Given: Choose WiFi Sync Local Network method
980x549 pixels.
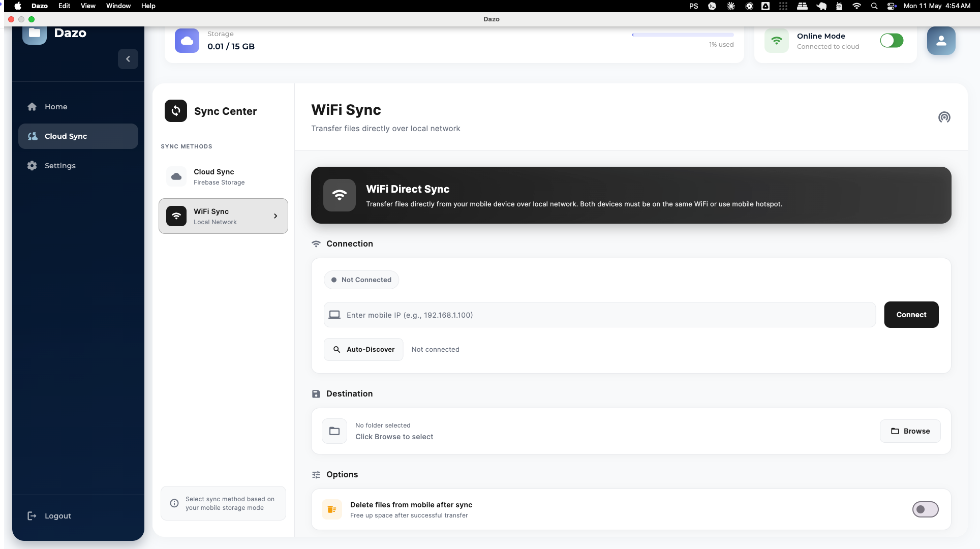Looking at the screenshot, I should (223, 216).
